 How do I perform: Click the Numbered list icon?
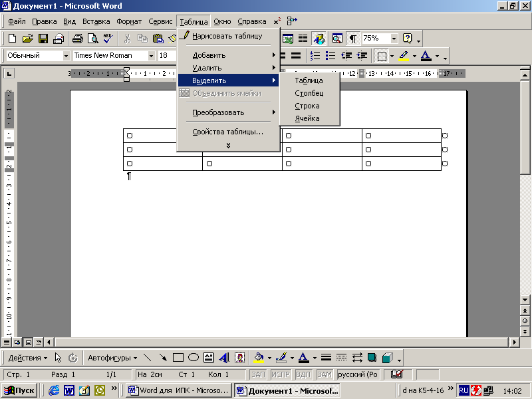(x=315, y=56)
